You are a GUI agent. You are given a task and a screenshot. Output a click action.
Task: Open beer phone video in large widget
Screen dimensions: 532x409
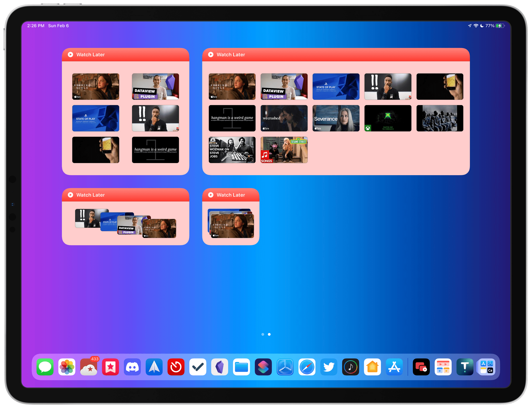pyautogui.click(x=440, y=86)
